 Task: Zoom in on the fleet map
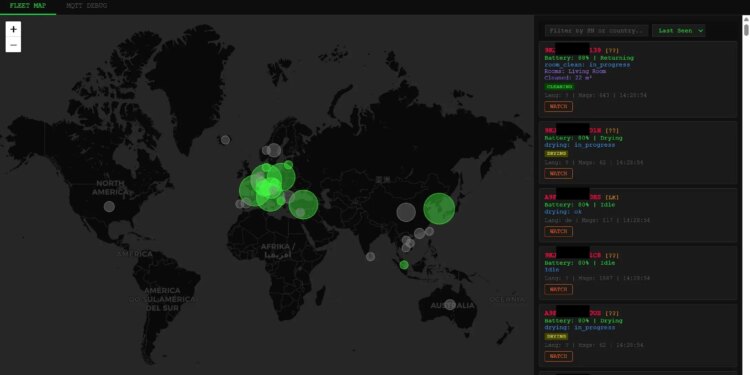[13, 29]
